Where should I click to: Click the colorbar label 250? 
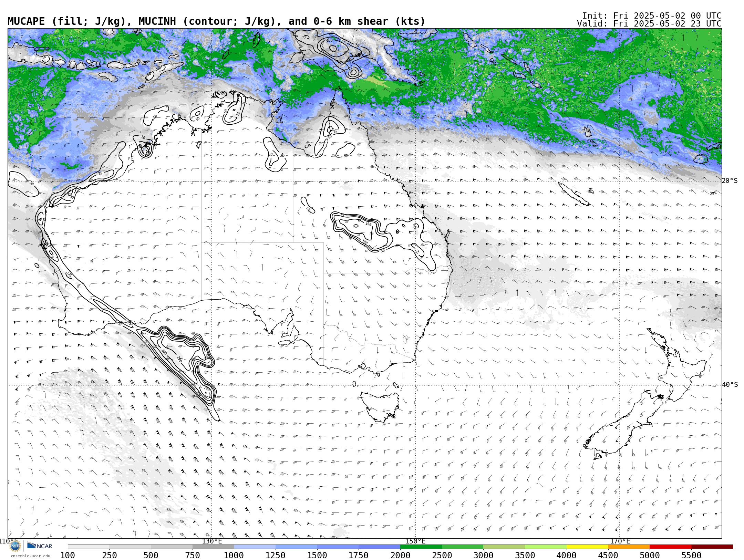(110, 555)
